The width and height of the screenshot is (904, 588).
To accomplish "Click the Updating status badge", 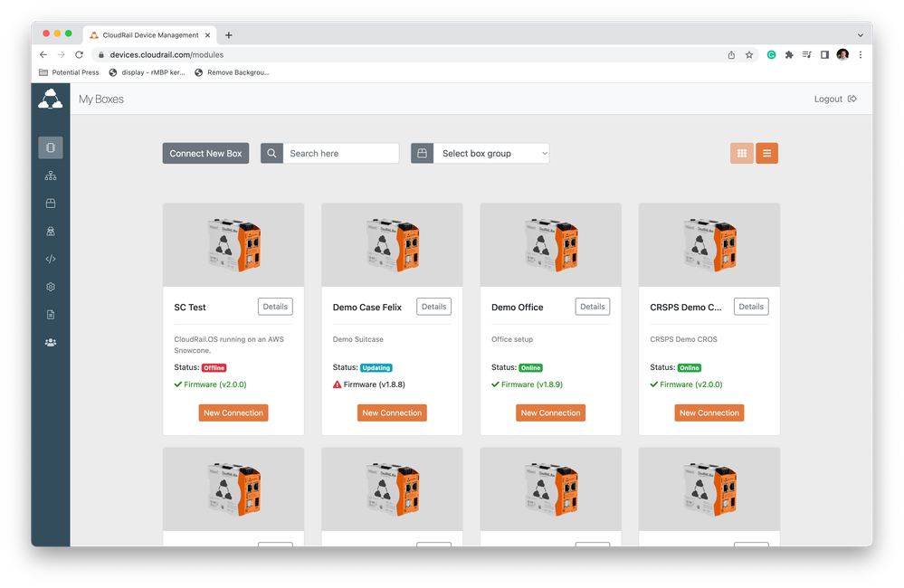I will click(x=376, y=368).
